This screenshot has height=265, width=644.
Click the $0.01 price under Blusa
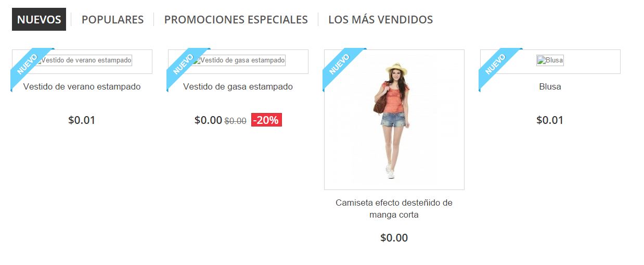pos(550,120)
